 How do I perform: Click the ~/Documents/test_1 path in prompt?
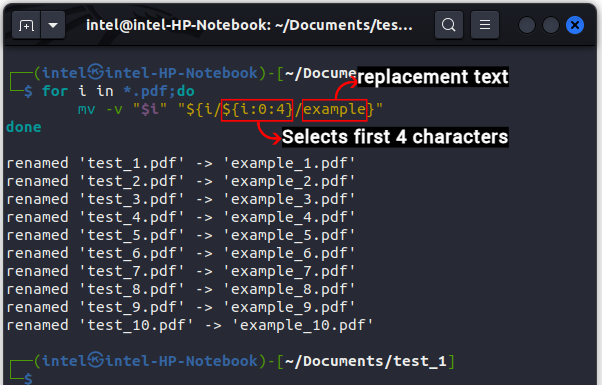coord(366,361)
